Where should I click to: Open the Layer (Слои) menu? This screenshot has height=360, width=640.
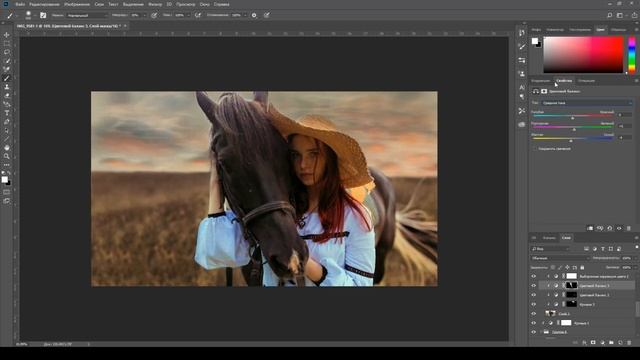99,4
